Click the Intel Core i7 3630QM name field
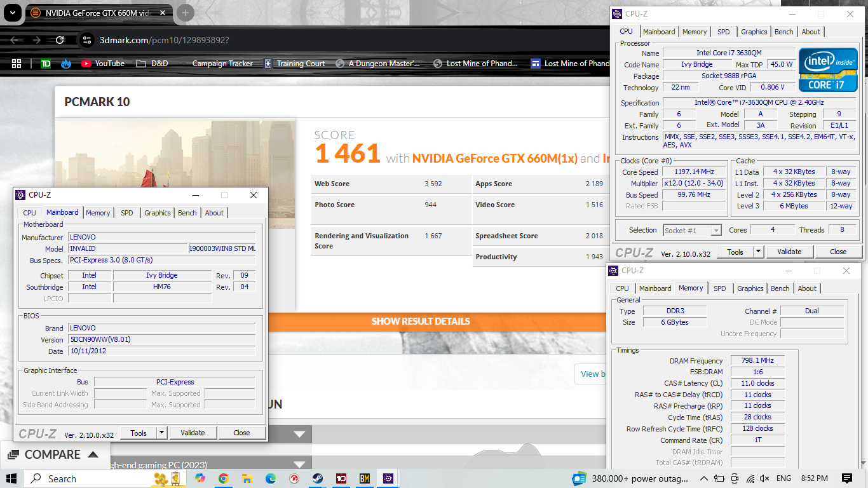This screenshot has width=868, height=488. click(x=729, y=53)
